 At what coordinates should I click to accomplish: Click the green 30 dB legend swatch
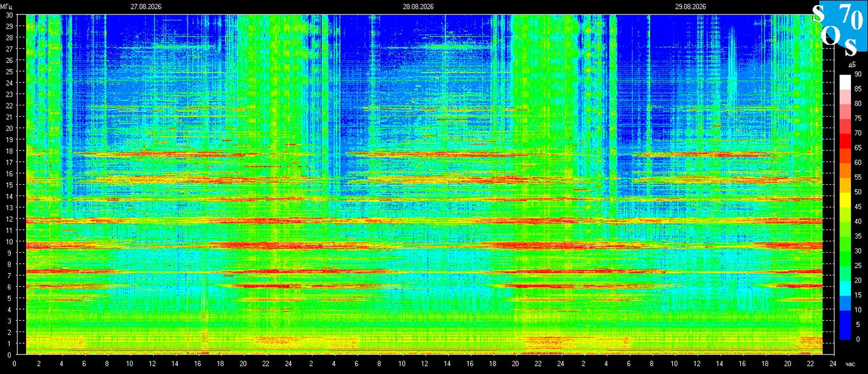[845, 258]
